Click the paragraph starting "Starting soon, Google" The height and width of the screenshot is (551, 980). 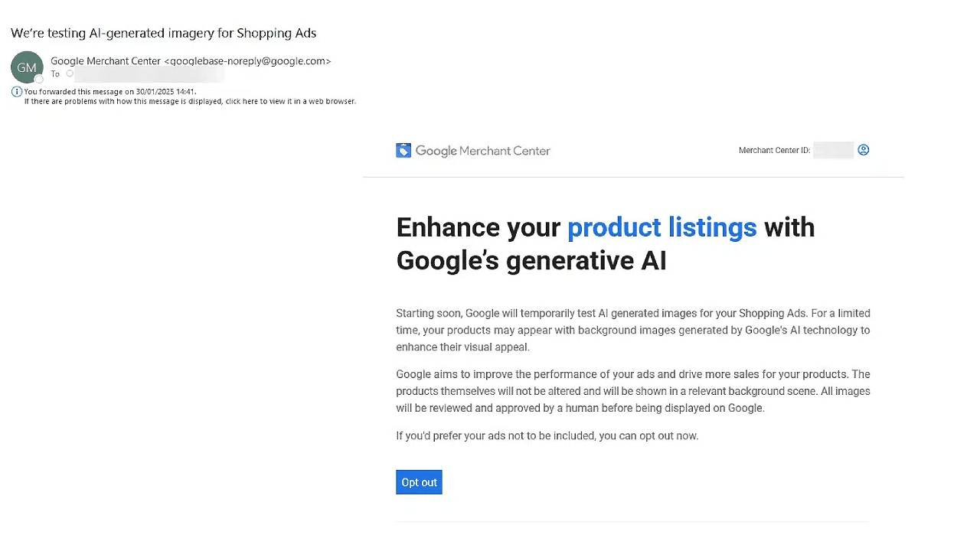click(632, 330)
